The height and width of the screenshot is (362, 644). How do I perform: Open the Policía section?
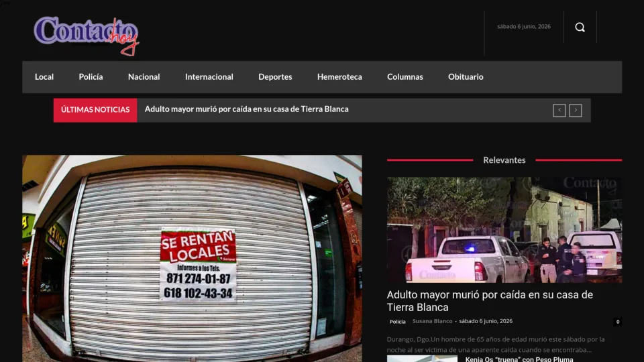[91, 76]
